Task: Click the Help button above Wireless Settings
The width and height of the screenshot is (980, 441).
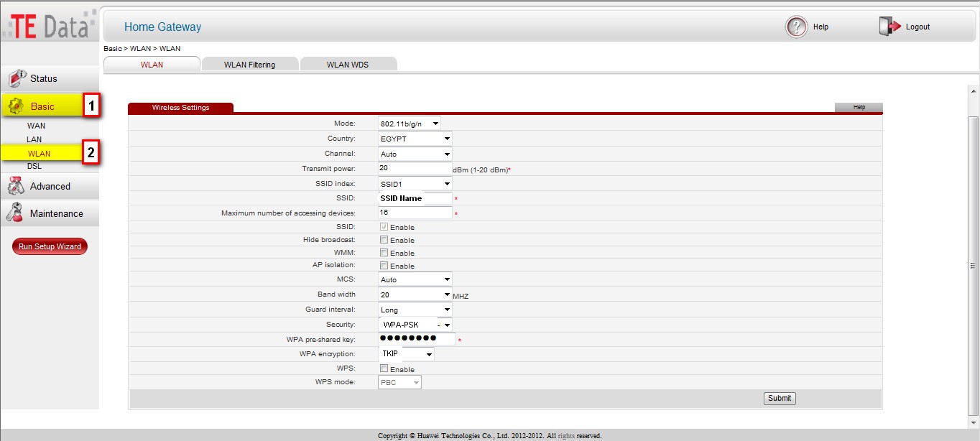Action: (x=859, y=106)
